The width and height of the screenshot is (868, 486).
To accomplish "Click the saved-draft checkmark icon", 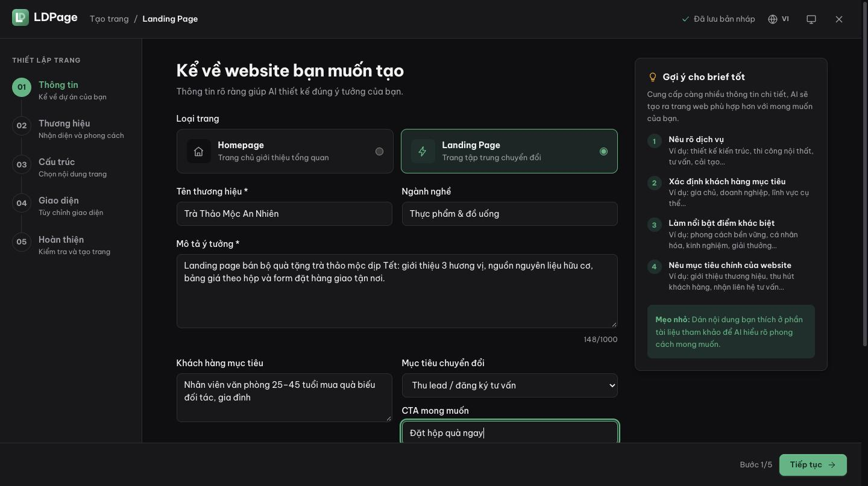I will (685, 19).
